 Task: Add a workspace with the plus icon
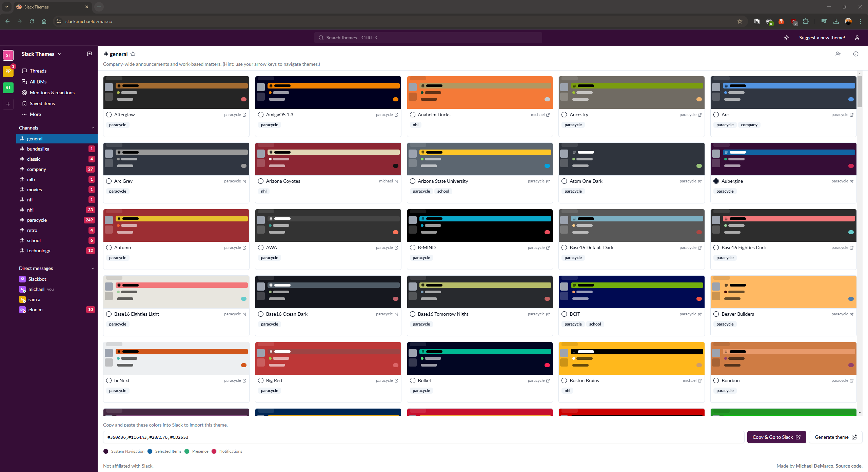8,104
